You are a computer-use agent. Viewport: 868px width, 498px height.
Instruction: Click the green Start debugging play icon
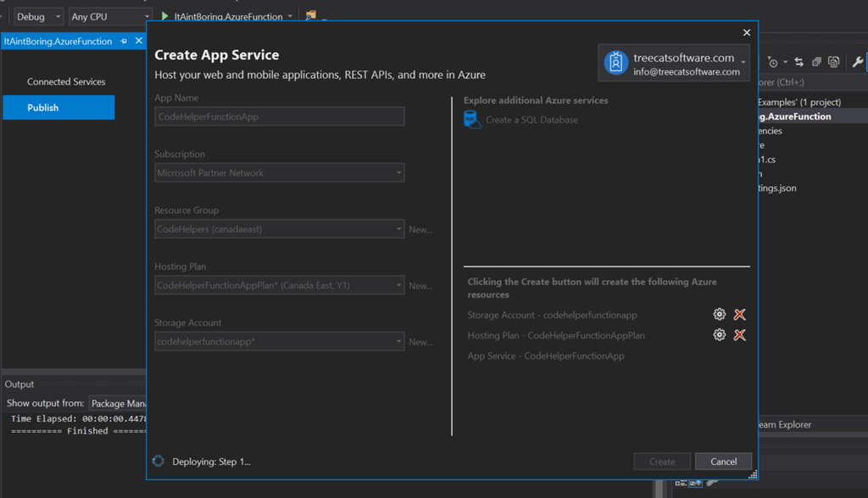pos(165,16)
